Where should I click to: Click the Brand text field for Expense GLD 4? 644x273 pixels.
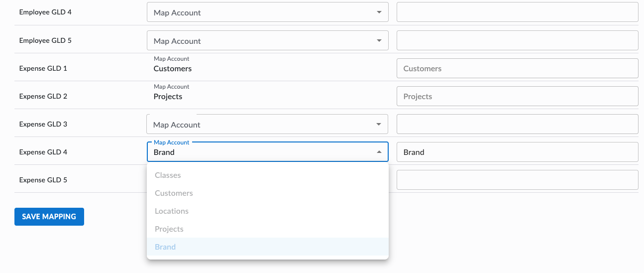(518, 152)
